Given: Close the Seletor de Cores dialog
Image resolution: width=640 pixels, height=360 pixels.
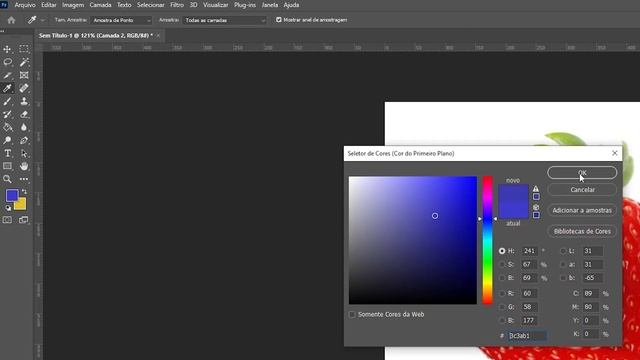Looking at the screenshot, I should (x=615, y=153).
